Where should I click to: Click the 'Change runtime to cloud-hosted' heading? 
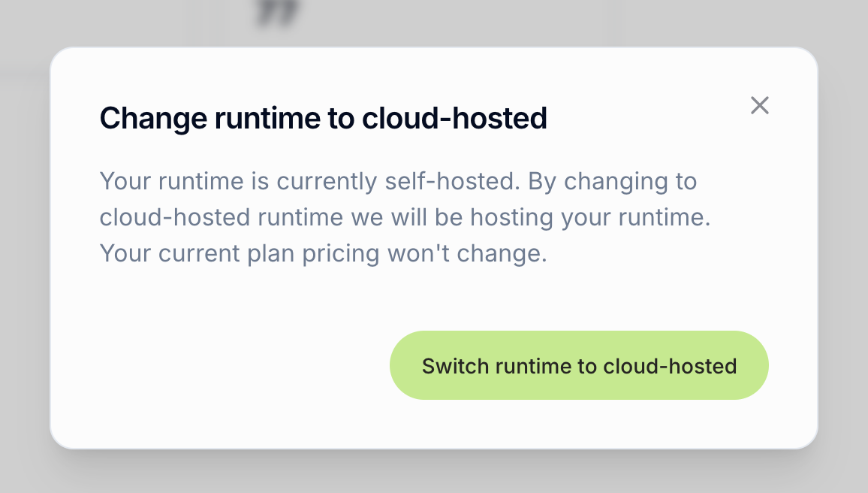(x=323, y=118)
